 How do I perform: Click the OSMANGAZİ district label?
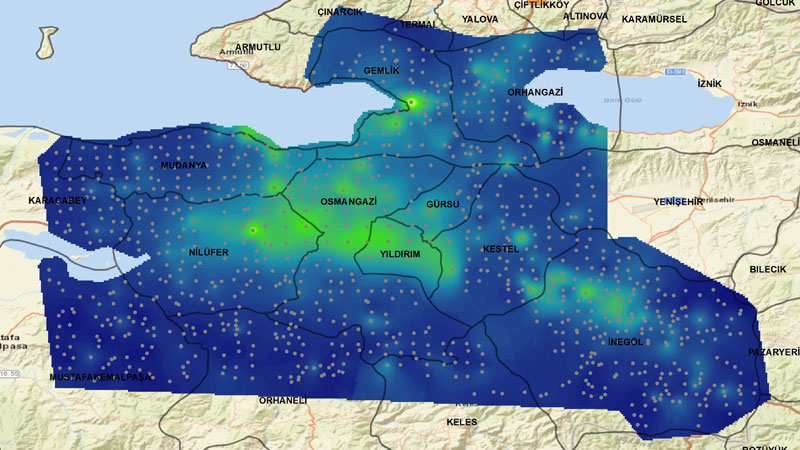click(348, 202)
